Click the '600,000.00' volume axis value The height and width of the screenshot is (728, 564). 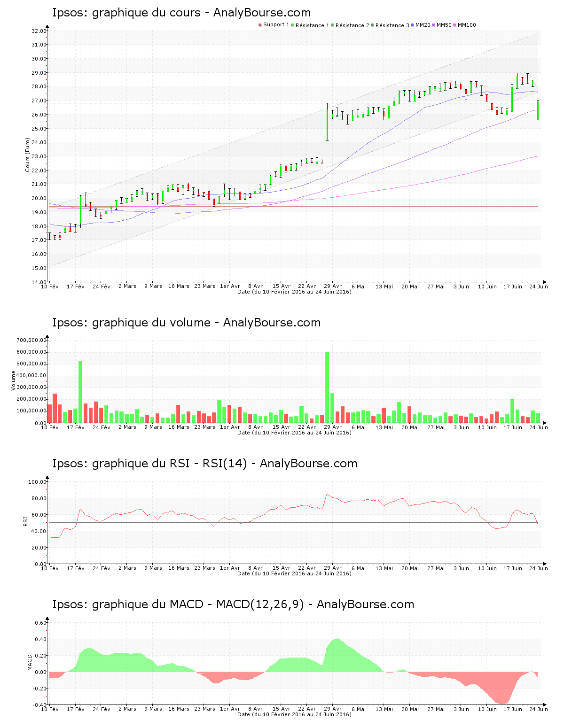point(31,352)
